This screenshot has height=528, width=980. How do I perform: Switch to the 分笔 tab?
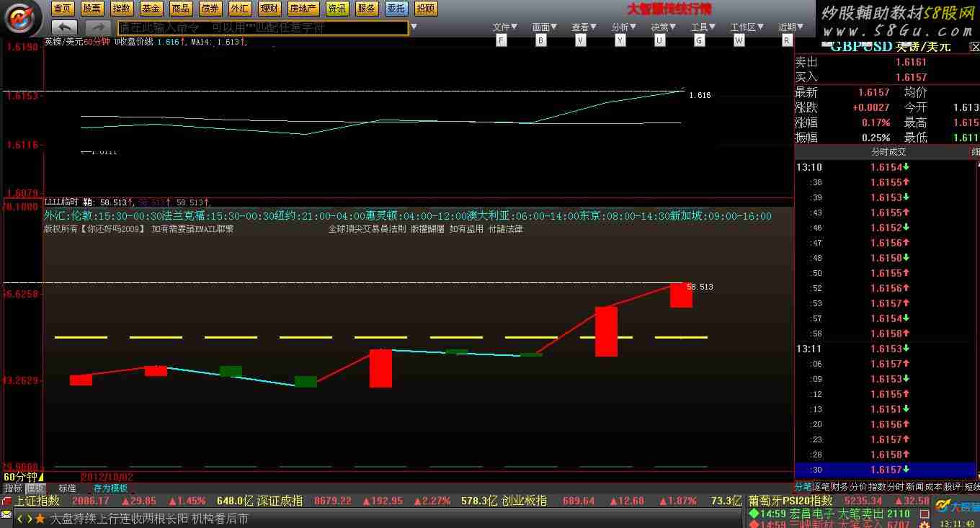tap(803, 487)
